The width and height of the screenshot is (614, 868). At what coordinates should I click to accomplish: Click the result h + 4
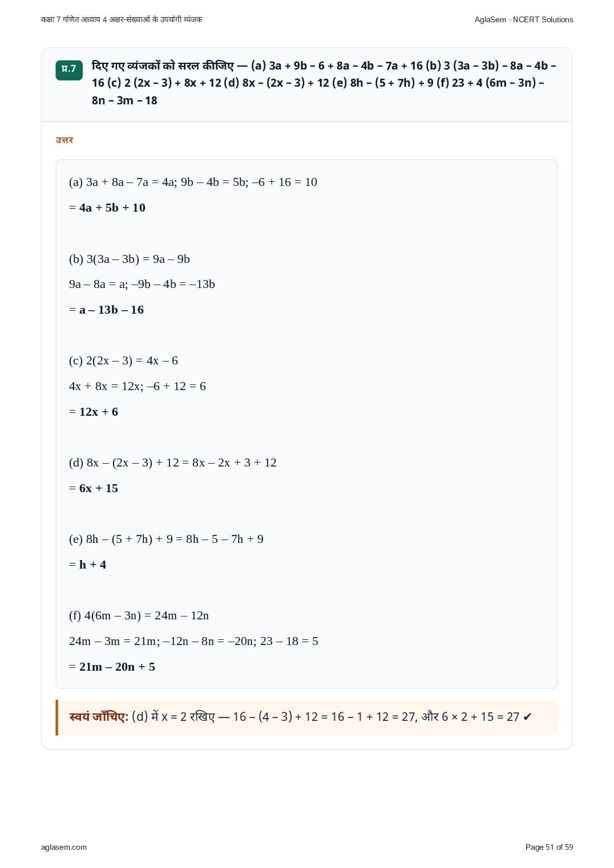click(92, 565)
